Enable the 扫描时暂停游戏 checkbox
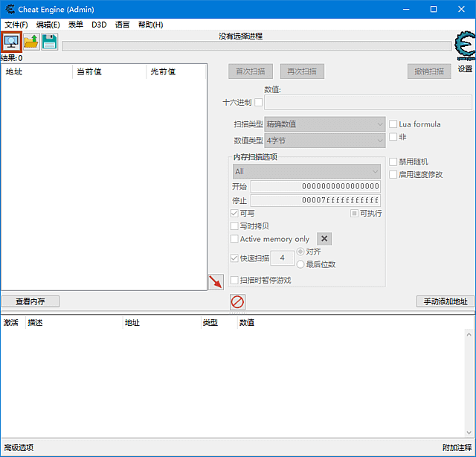 [x=235, y=281]
